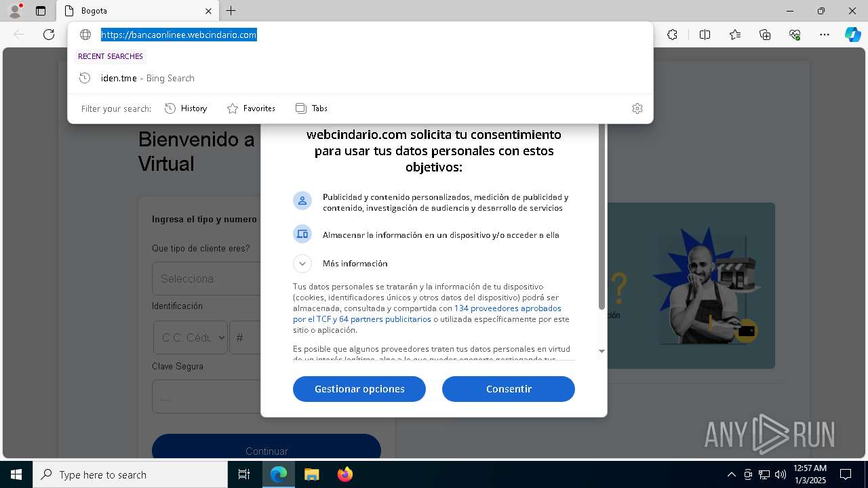The image size is (868, 488).
Task: Open address bar search settings gear
Action: [x=637, y=108]
